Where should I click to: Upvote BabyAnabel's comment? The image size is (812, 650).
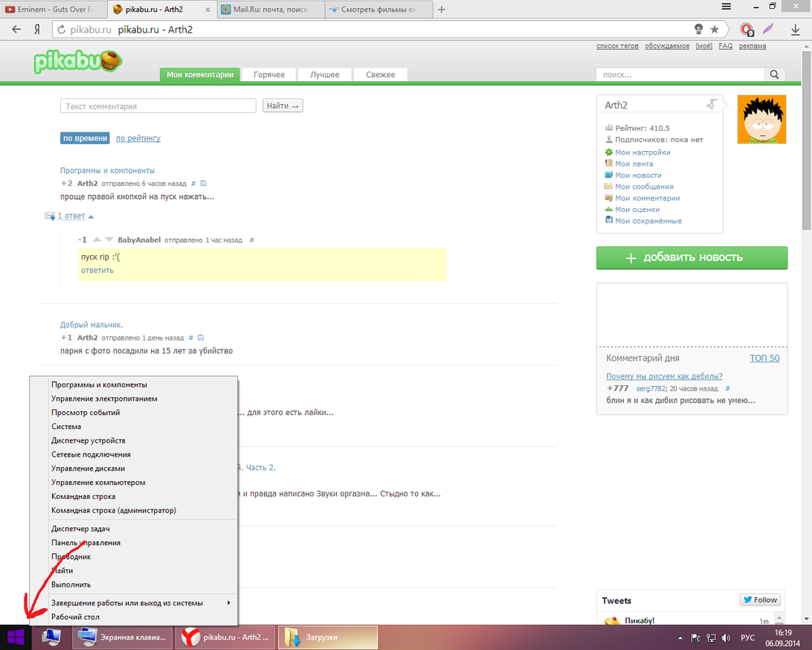click(x=97, y=240)
